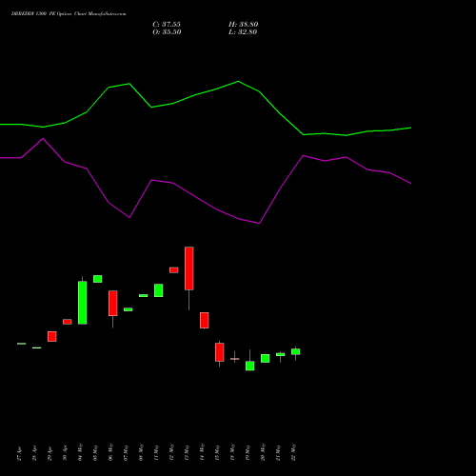The image size is (476, 476).
Task: Click the red candle for 29 Apr
Action: (x=52, y=336)
